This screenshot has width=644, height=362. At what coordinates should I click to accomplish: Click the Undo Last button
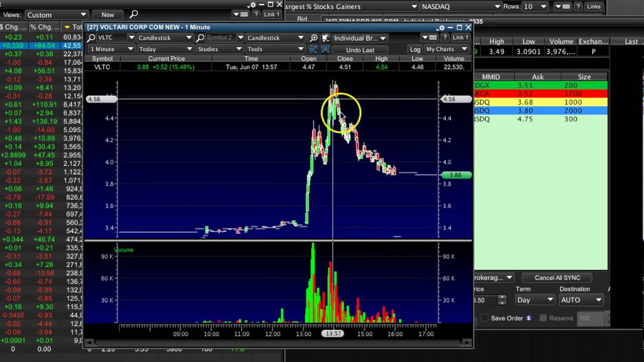coord(360,50)
